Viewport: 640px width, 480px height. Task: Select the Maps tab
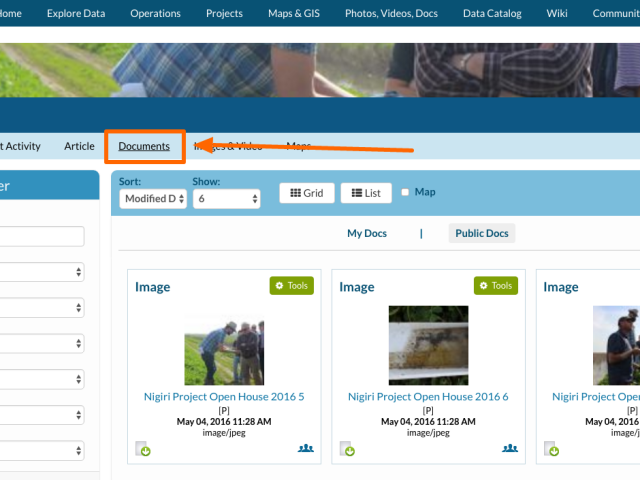tap(298, 146)
